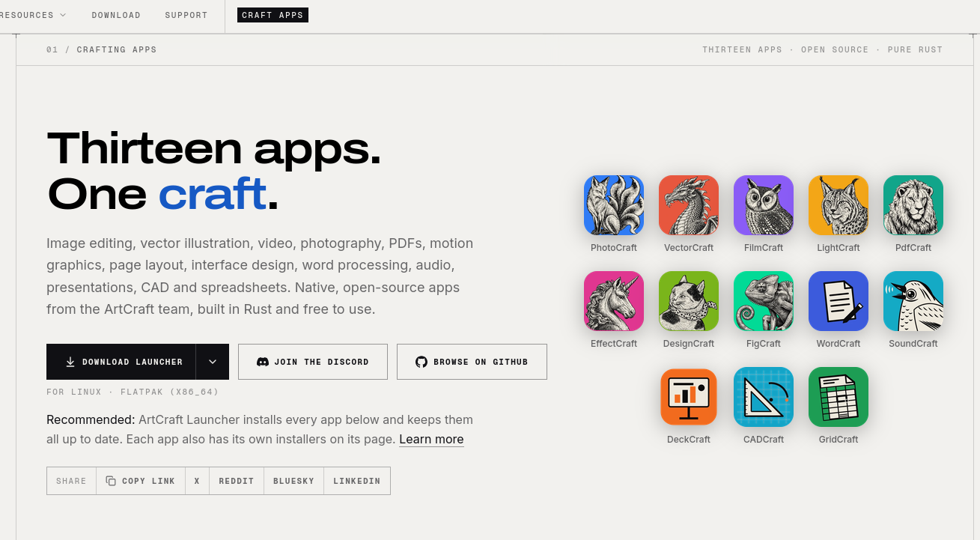The height and width of the screenshot is (540, 980).
Task: Click the Download Launcher button
Action: (121, 362)
